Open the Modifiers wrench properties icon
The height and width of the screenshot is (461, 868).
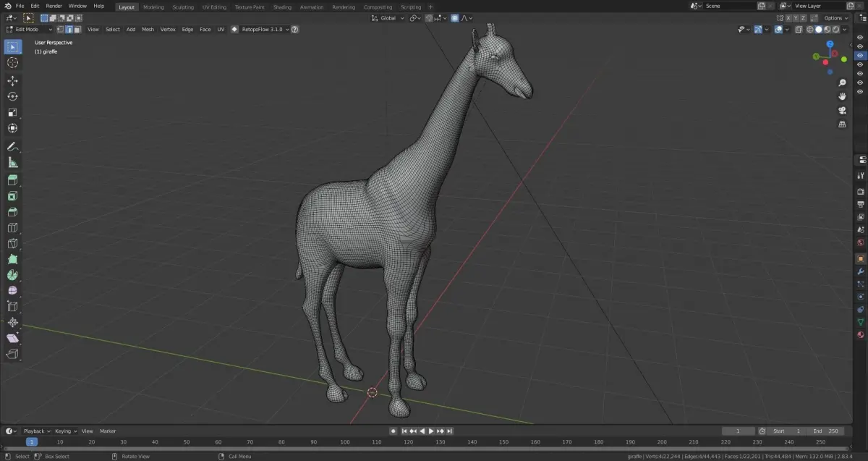861,271
